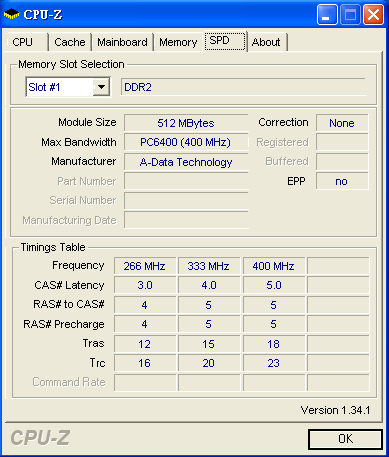Image resolution: width=389 pixels, height=457 pixels.
Task: Click the empty Part Number field
Action: pyautogui.click(x=186, y=181)
